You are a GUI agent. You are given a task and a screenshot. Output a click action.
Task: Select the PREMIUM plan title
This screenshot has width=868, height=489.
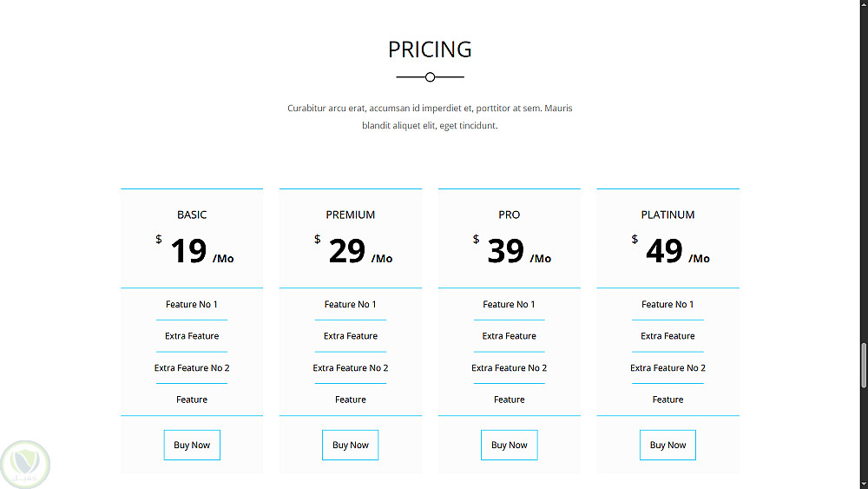[x=351, y=215]
